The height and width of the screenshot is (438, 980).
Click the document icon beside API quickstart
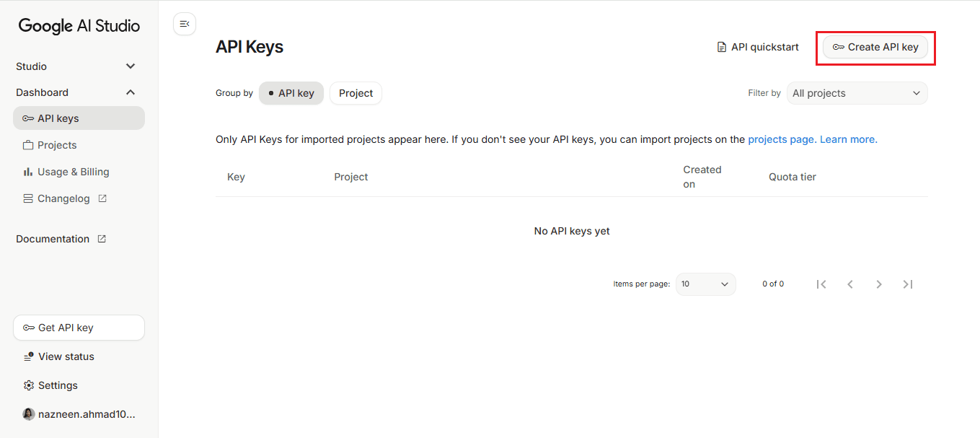(x=721, y=47)
